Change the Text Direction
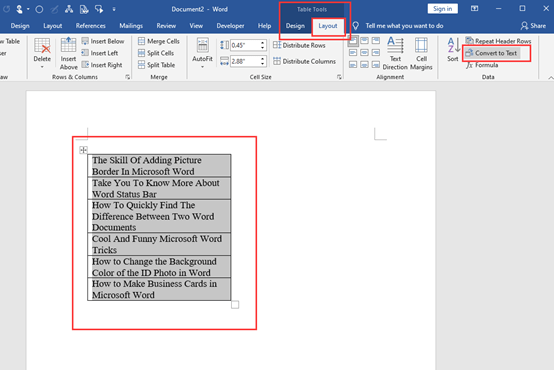 (395, 53)
